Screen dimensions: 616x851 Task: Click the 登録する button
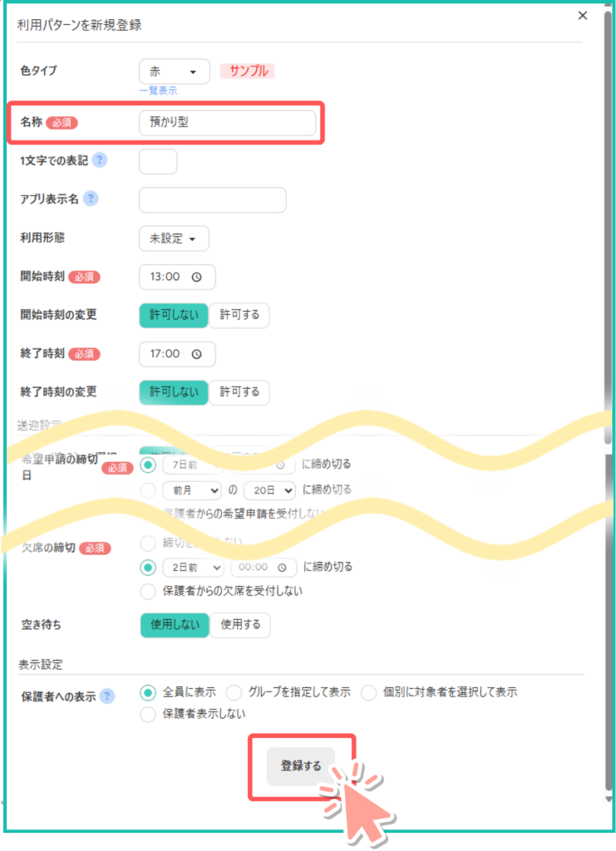tap(301, 766)
